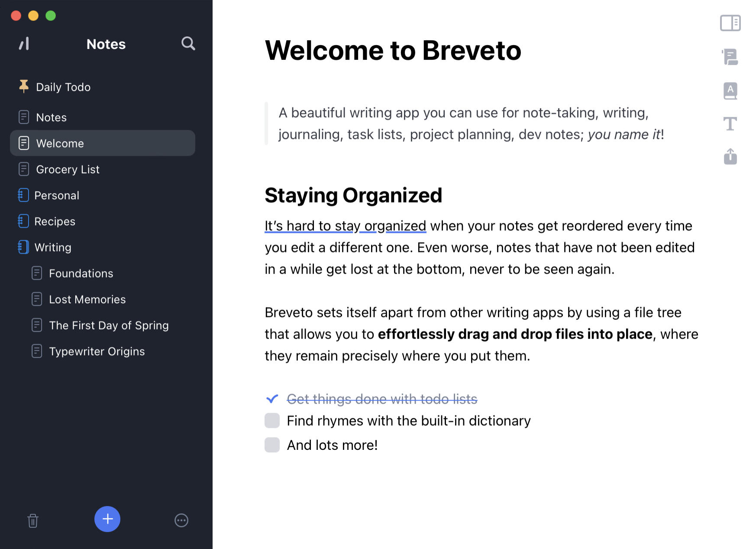Click the italic 'you name it' text in quote
Viewport: 756px width, 549px height.
(624, 134)
